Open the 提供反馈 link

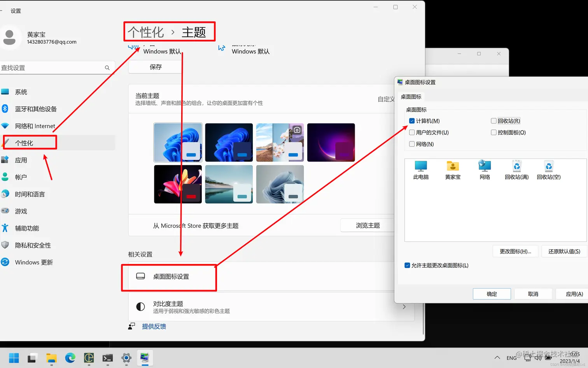click(x=154, y=326)
